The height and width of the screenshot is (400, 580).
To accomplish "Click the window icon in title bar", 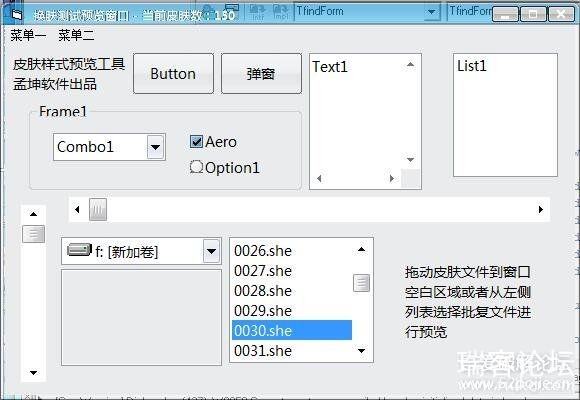I will click(x=16, y=14).
